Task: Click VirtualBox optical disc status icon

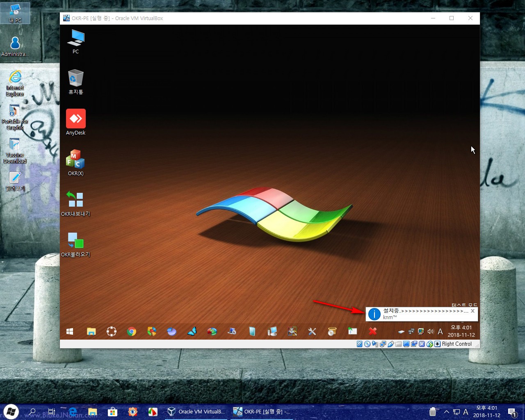Action: coord(367,344)
